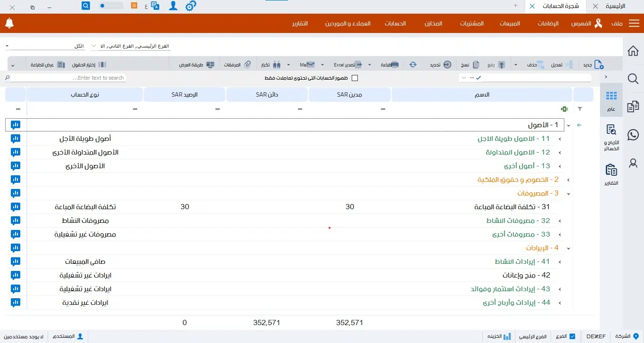The width and height of the screenshot is (644, 343).
Task: Click the home icon in sidebar
Action: (x=633, y=51)
